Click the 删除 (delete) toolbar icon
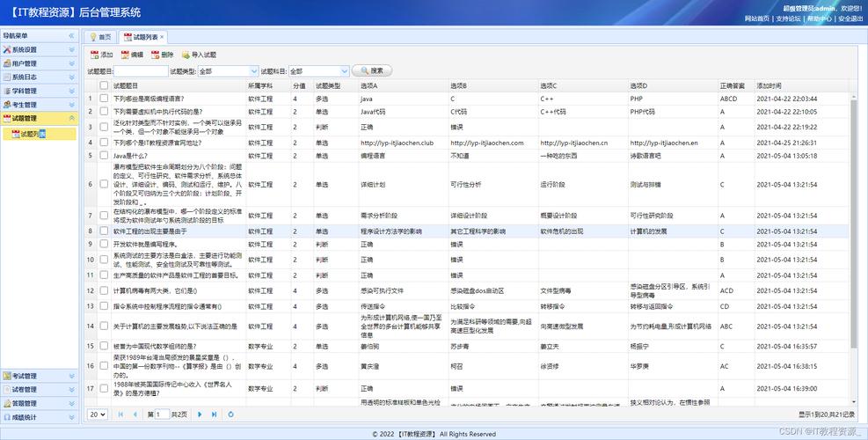The image size is (868, 440). click(x=155, y=55)
